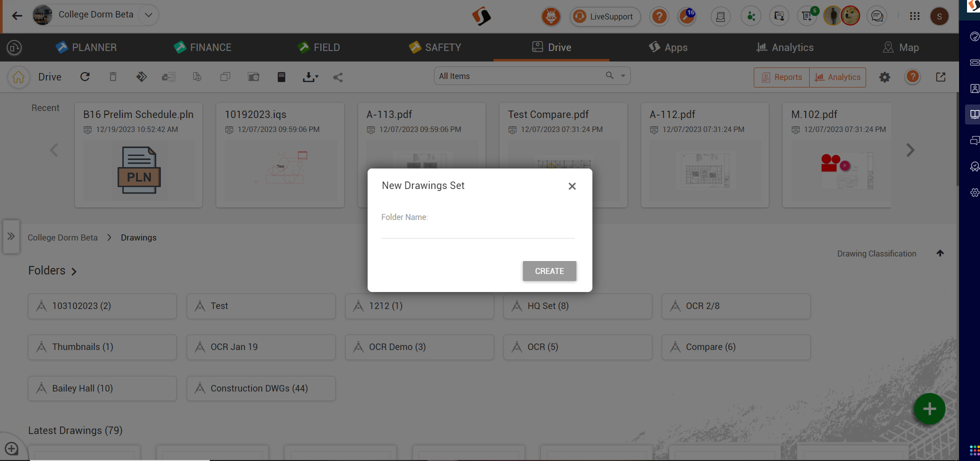Open the shopping cart icon with badge 6
Image resolution: width=980 pixels, height=461 pixels.
pos(808,16)
